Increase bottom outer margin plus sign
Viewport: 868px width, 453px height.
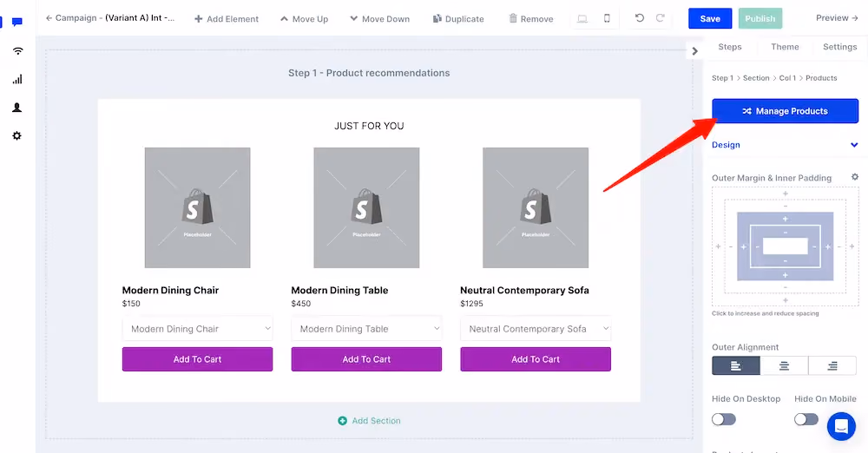[785, 300]
